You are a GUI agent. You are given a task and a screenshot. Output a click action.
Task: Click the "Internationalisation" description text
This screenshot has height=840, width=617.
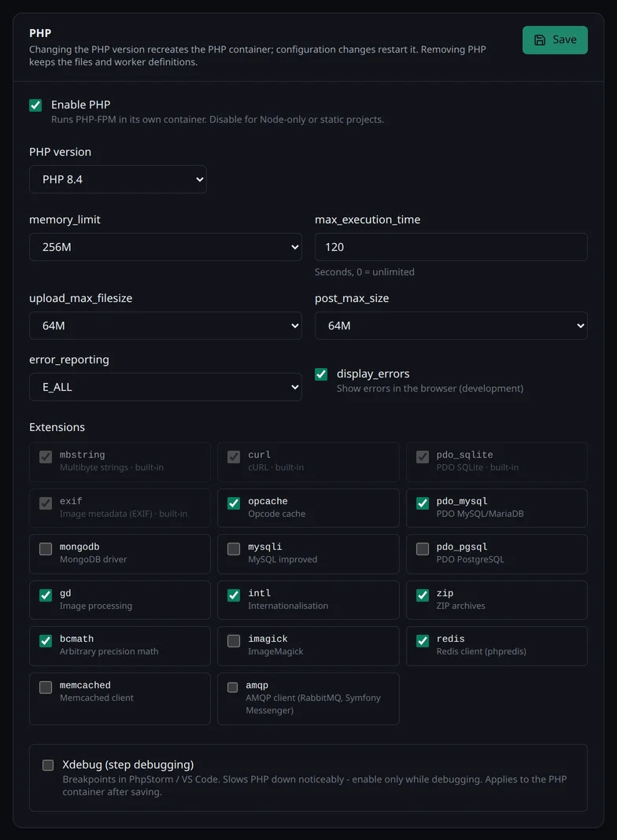[x=288, y=606]
